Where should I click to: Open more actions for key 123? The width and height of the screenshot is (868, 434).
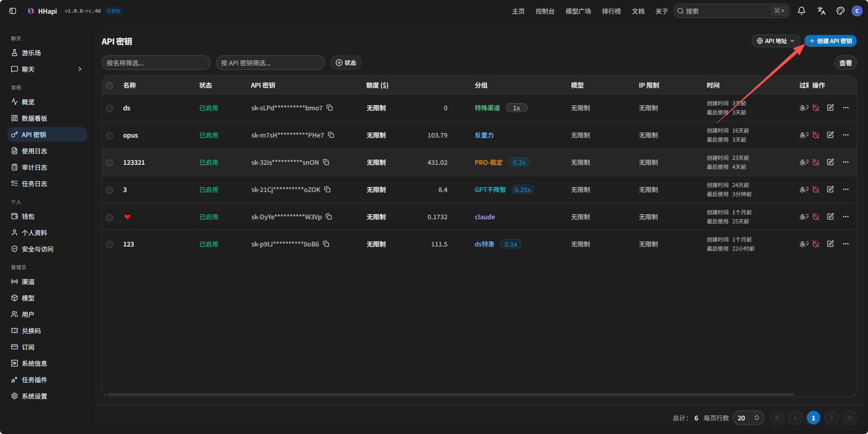pos(846,244)
